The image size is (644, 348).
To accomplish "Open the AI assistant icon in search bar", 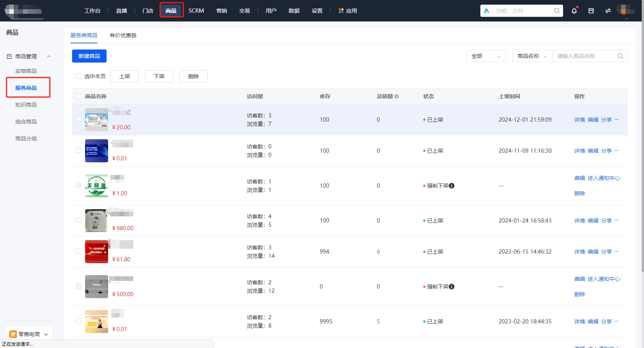I will (487, 11).
